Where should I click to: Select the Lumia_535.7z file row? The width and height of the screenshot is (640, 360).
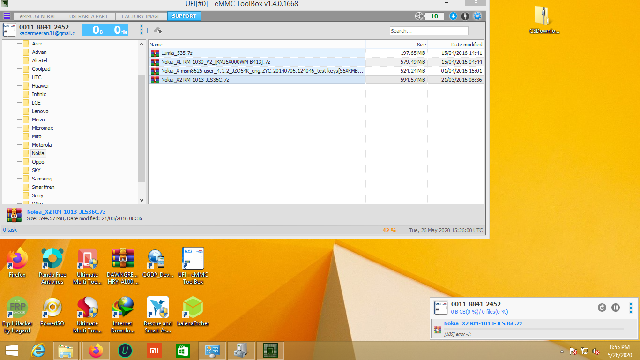pyautogui.click(x=317, y=53)
